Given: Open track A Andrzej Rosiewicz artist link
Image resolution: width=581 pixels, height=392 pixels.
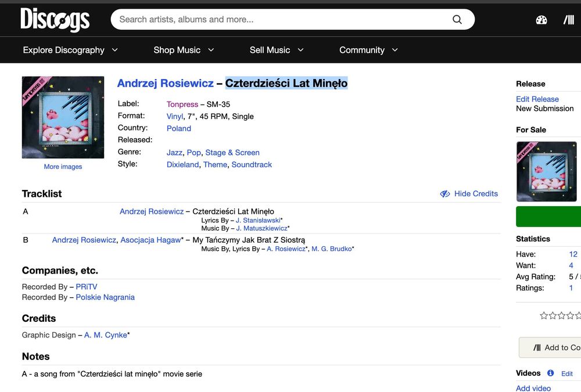Looking at the screenshot, I should (x=152, y=211).
